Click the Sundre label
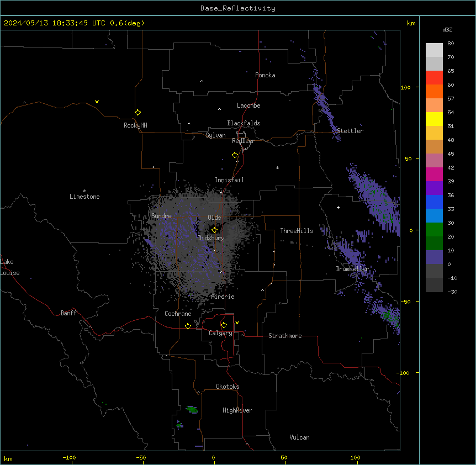Screen dimensions: 476x465 pos(161,216)
